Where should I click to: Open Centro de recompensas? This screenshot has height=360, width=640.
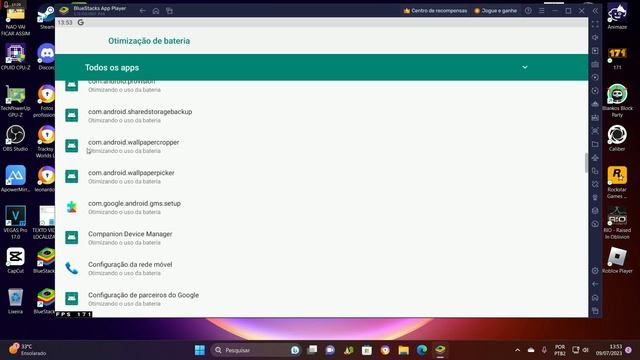(435, 11)
